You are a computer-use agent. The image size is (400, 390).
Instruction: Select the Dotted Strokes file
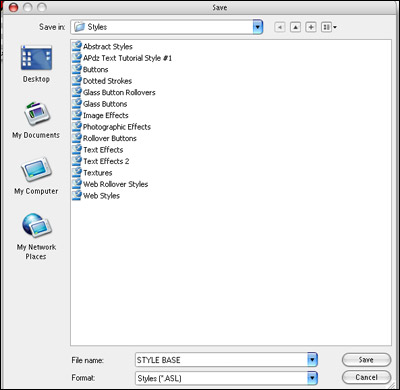pos(102,81)
